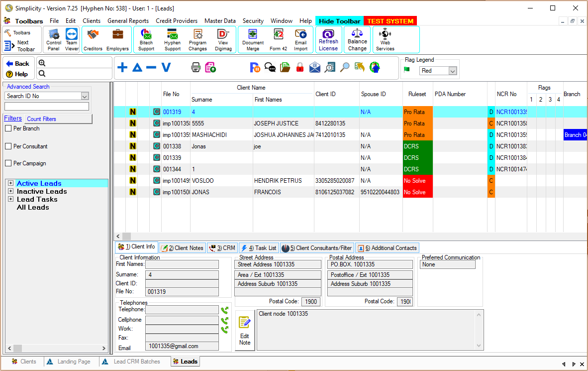Click the Employers briefcase icon
This screenshot has width=588, height=371.
tap(117, 39)
